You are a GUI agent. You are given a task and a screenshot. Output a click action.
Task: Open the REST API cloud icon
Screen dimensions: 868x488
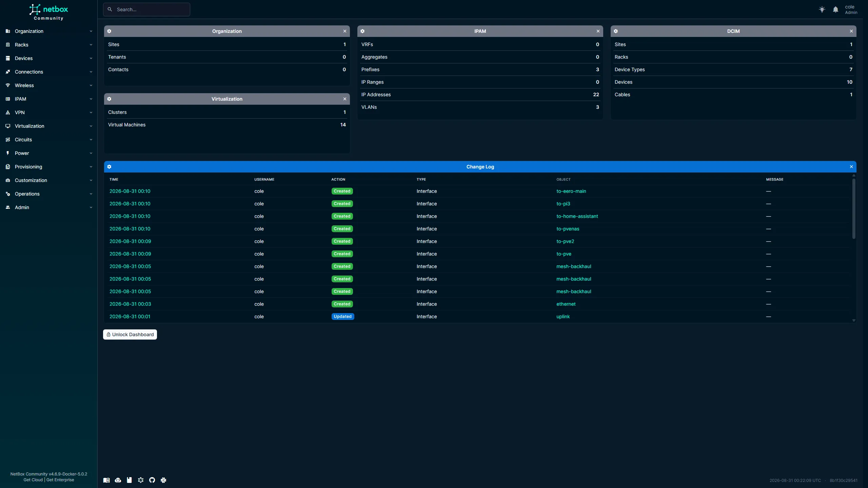118,480
